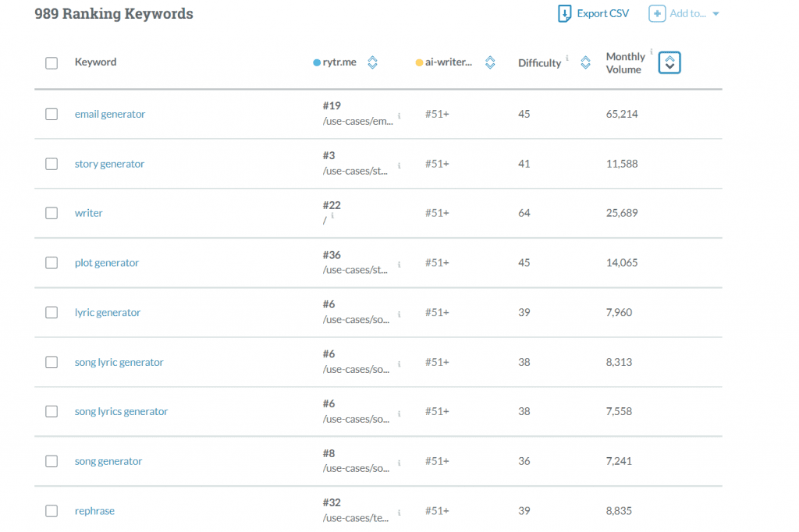Click the difficulty value 41 in story generator row

click(x=524, y=164)
